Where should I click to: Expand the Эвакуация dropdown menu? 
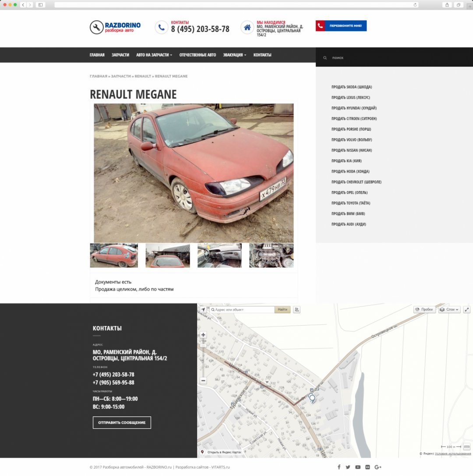tap(234, 55)
